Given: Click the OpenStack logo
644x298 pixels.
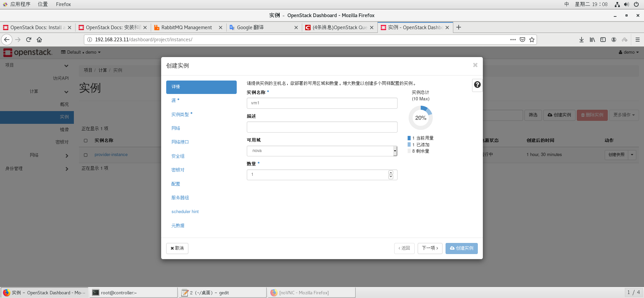Looking at the screenshot, I should pyautogui.click(x=28, y=52).
